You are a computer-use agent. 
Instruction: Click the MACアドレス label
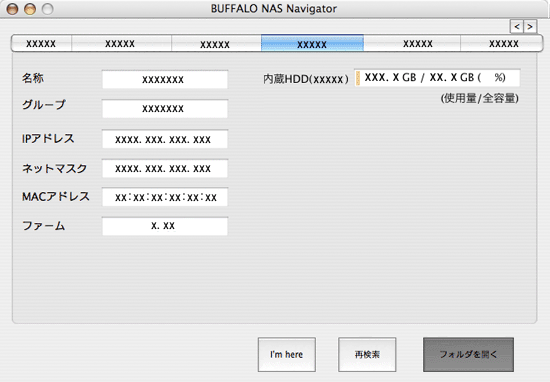coord(56,196)
